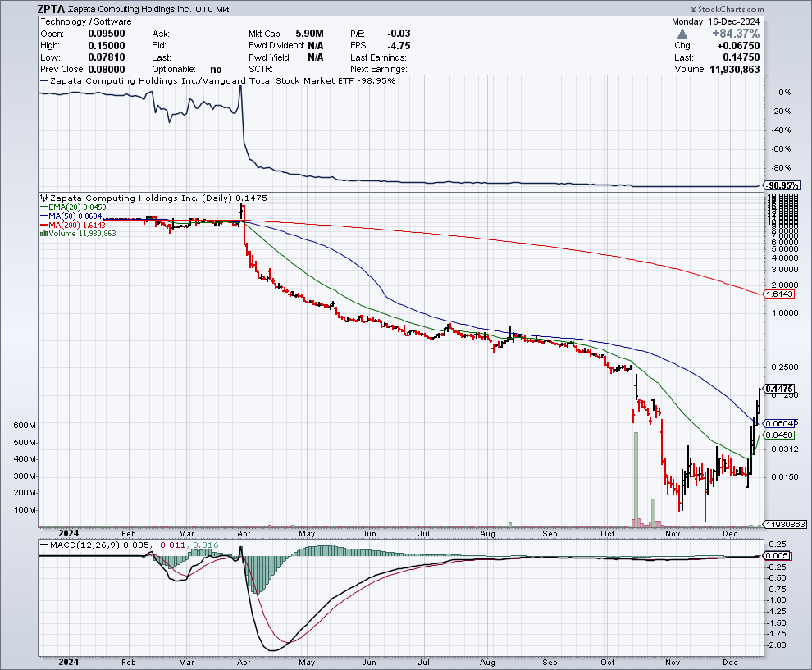Click the 0.0604 MA(50) axis tag
The width and height of the screenshot is (812, 670).
coord(779,423)
